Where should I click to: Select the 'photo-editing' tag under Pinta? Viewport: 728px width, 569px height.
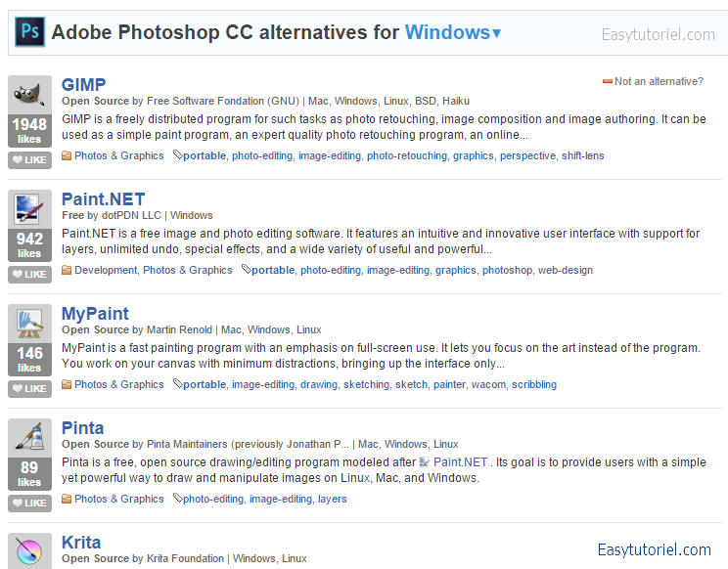(x=213, y=499)
